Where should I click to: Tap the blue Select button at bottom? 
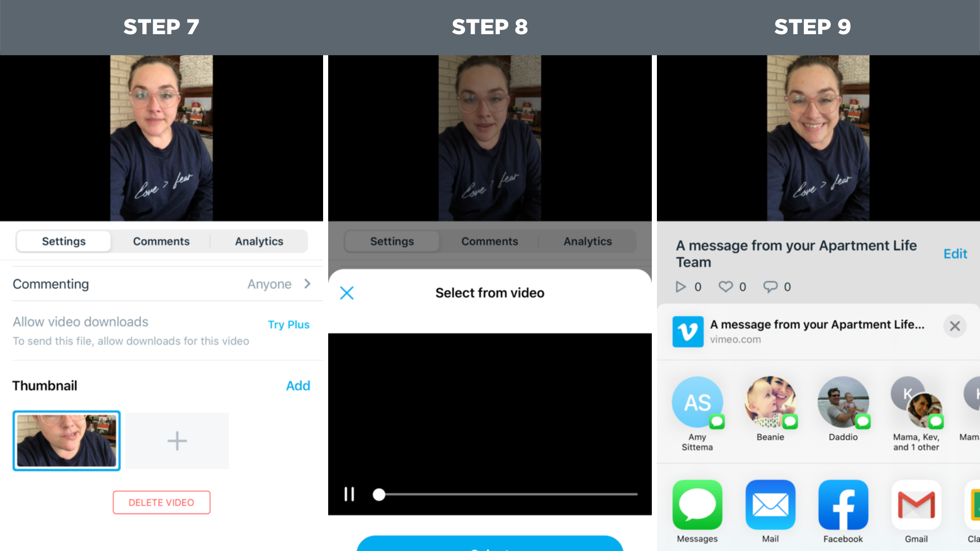[x=489, y=543]
